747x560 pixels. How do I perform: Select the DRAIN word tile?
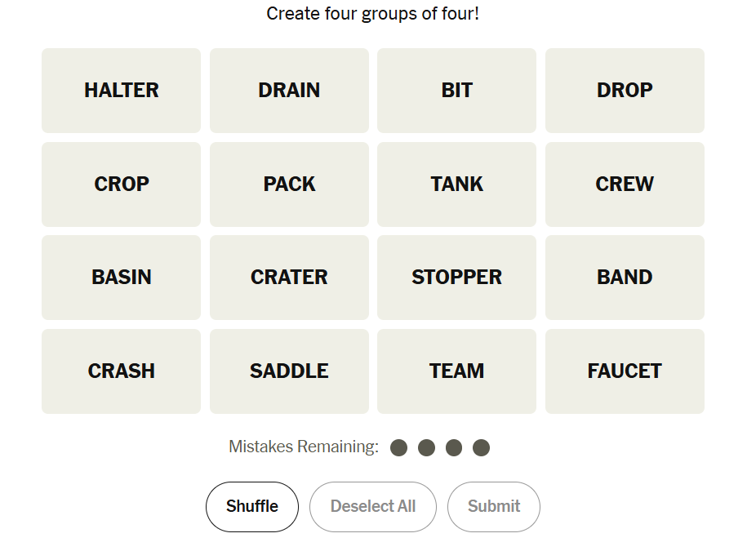(x=289, y=91)
